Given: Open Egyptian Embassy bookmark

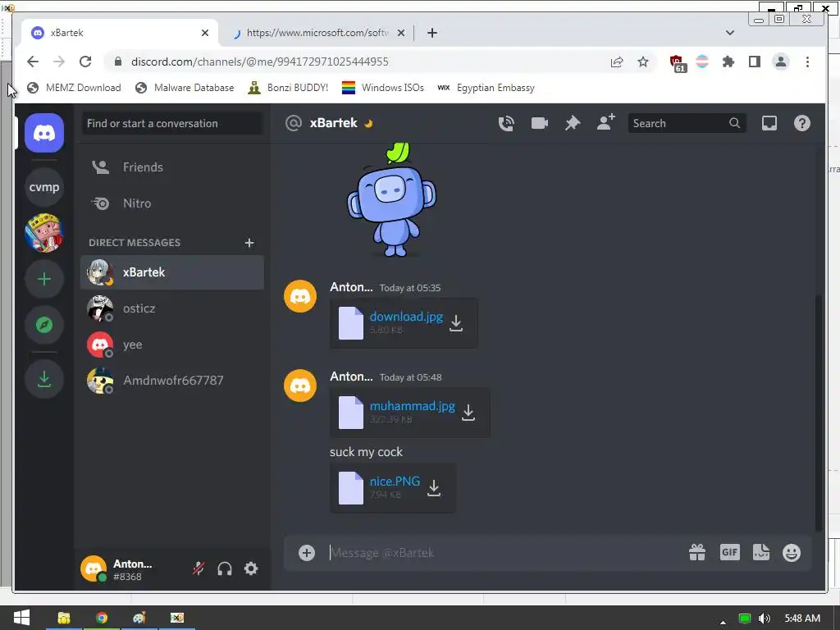Looking at the screenshot, I should click(486, 88).
